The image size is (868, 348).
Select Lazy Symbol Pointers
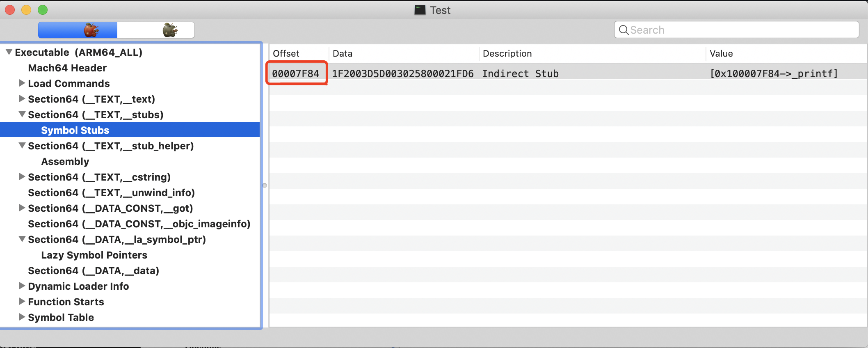[94, 255]
